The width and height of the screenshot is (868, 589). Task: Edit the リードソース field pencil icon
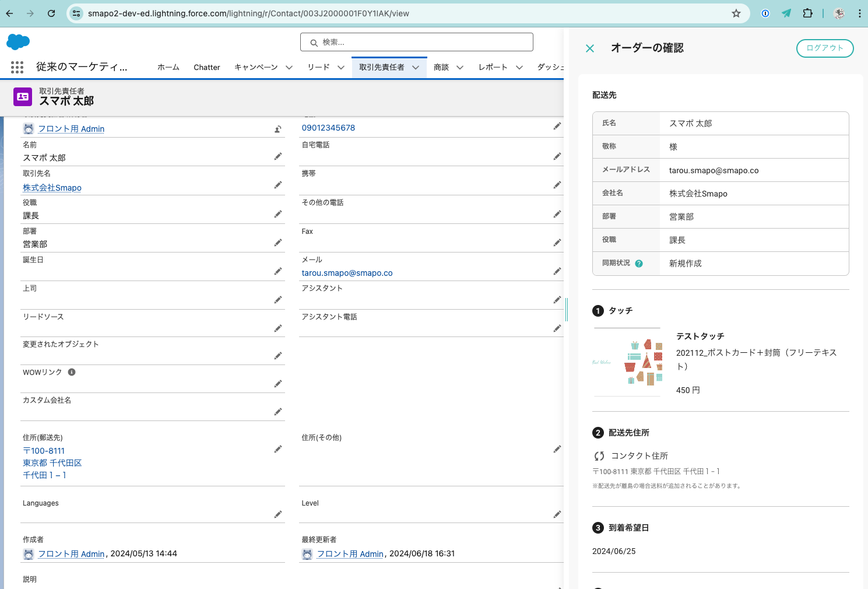coord(278,328)
